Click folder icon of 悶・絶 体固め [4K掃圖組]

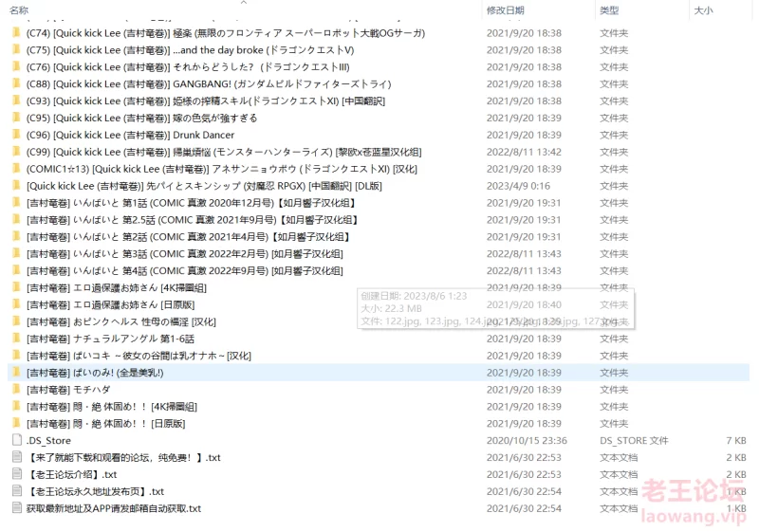tap(16, 406)
